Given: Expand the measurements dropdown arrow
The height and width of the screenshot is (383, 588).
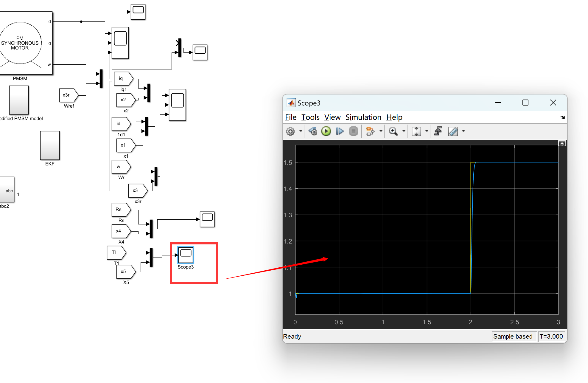Looking at the screenshot, I should 463,131.
